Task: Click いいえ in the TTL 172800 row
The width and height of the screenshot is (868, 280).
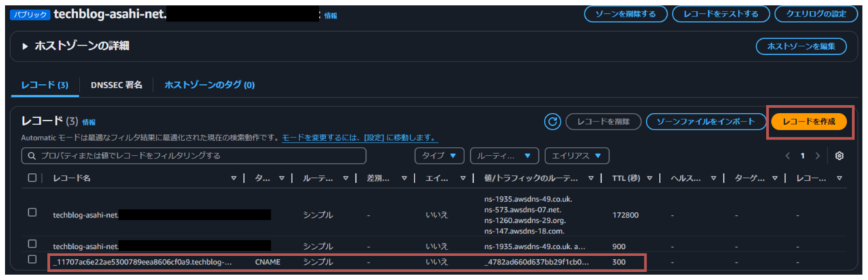Action: coord(437,215)
